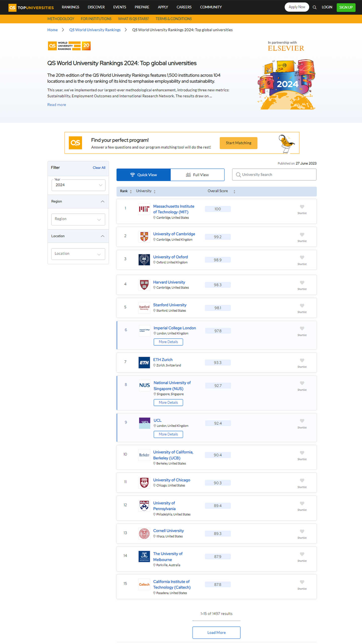Sort by Overall Score arrows
The image size is (362, 644).
tap(234, 192)
